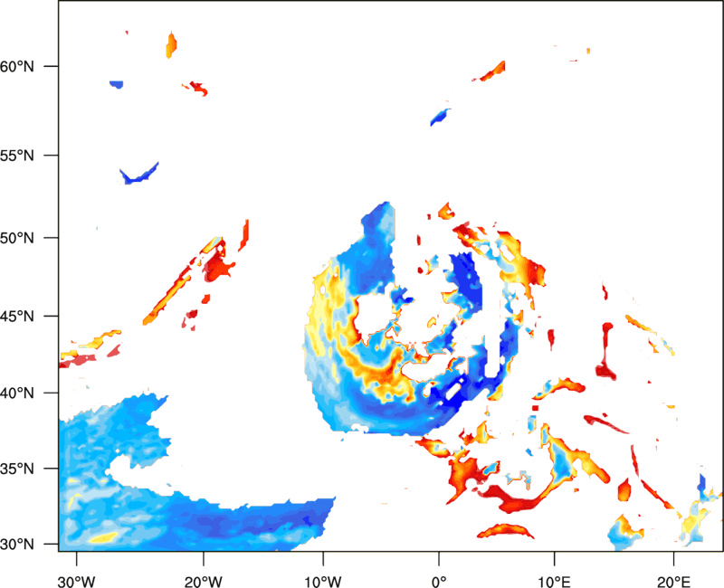Click the 10°E longitude label

click(554, 582)
